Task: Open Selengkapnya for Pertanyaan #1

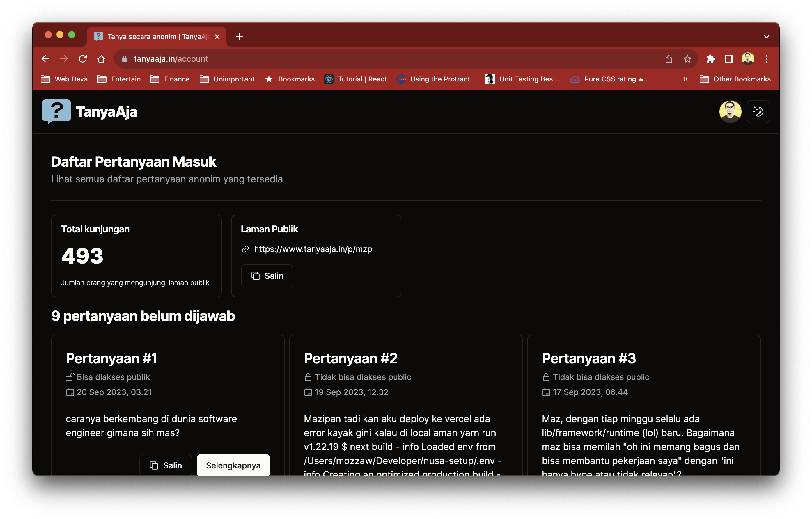Action: coord(233,465)
